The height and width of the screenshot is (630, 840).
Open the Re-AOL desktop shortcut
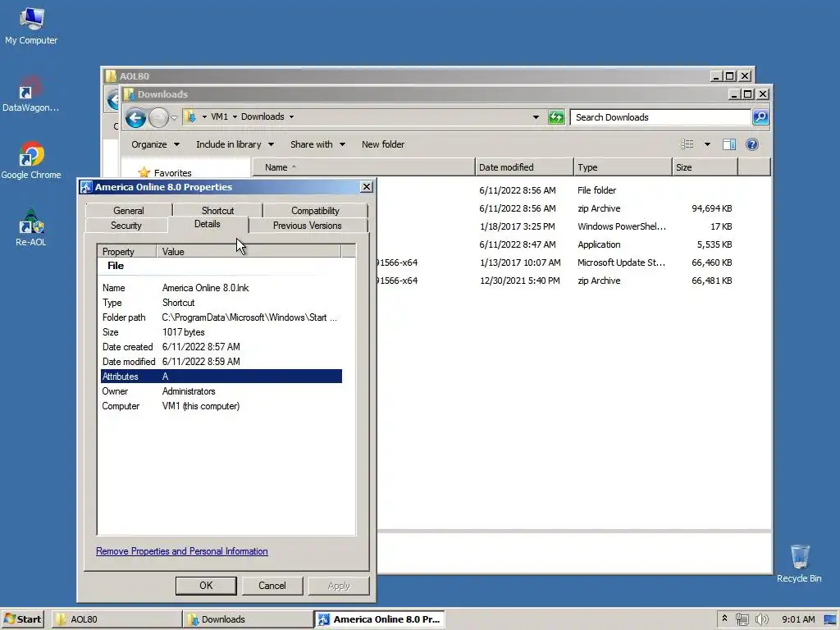[30, 227]
